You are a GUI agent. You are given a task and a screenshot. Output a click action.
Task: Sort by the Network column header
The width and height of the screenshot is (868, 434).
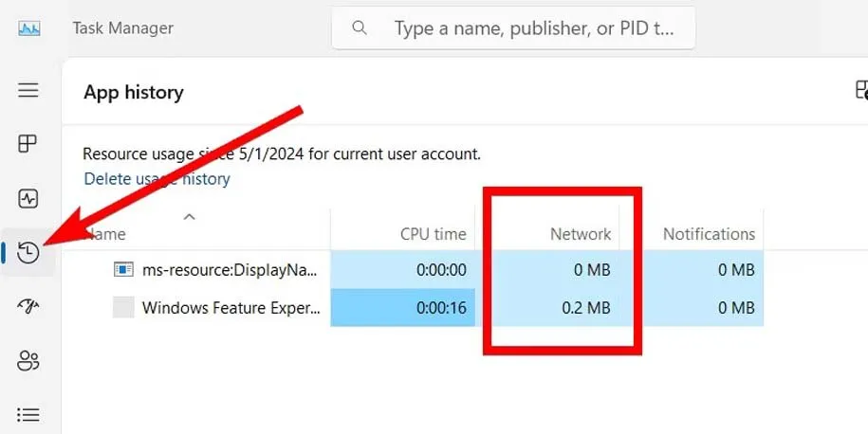point(581,234)
